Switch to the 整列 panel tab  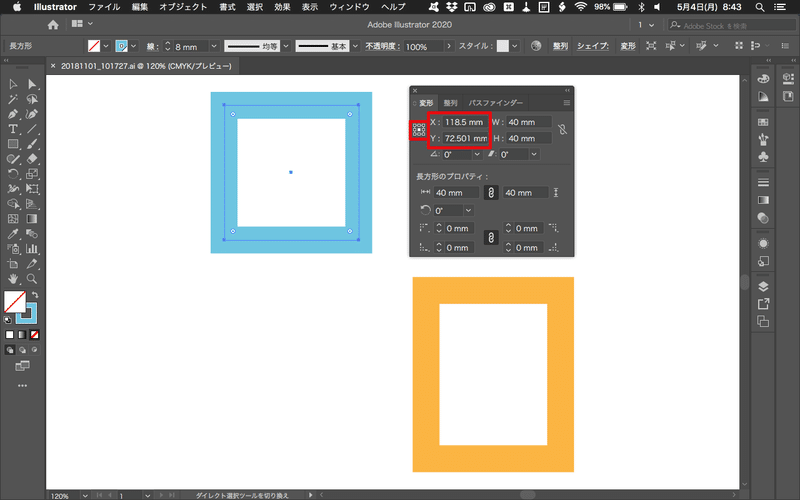tap(451, 103)
